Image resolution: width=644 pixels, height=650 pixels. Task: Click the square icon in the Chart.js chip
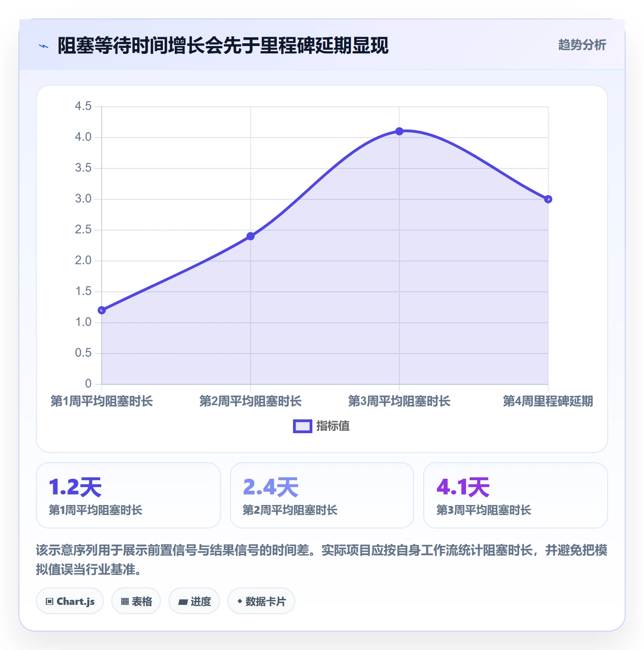(50, 602)
